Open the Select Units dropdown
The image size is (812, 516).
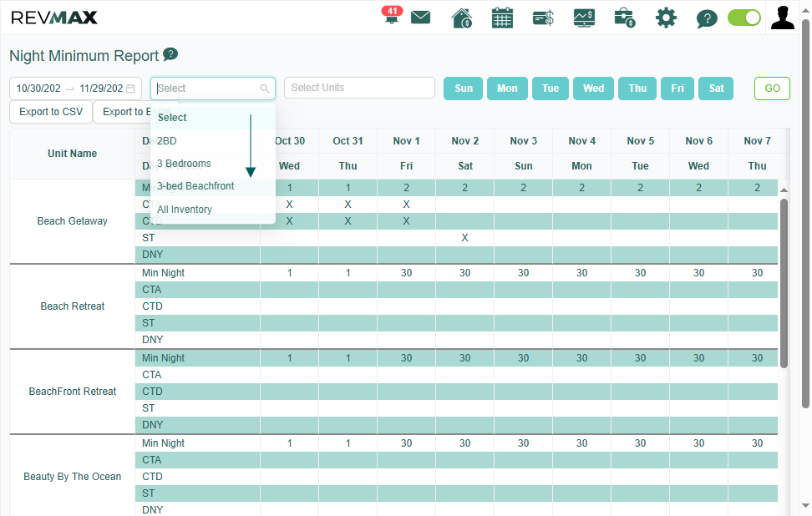359,88
